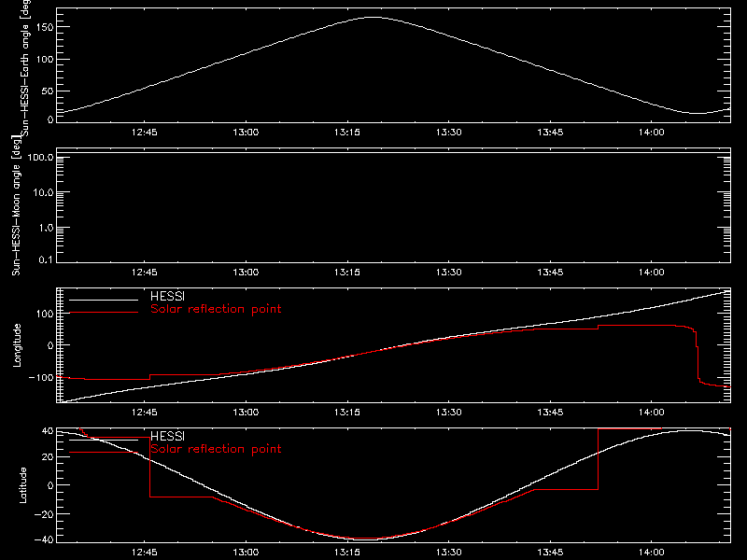Click 100.0 tick on Moon angle plot
Viewport: 747px width, 560px height.
[41, 158]
